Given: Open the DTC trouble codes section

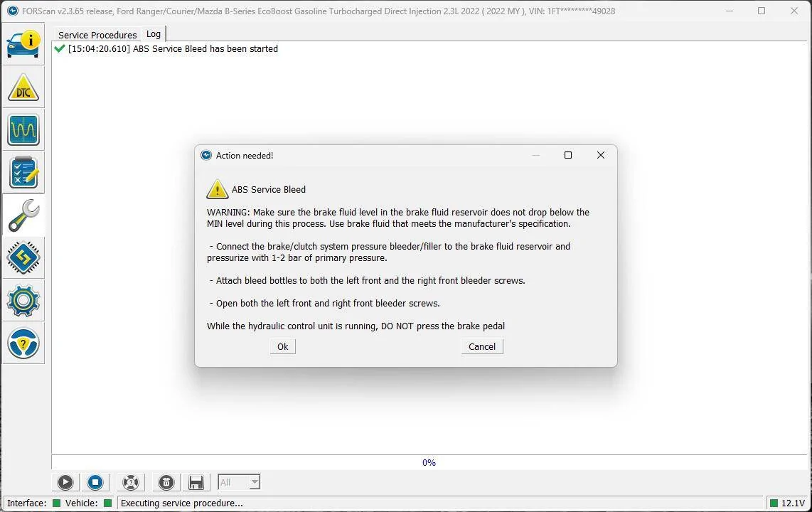Looking at the screenshot, I should (x=23, y=87).
